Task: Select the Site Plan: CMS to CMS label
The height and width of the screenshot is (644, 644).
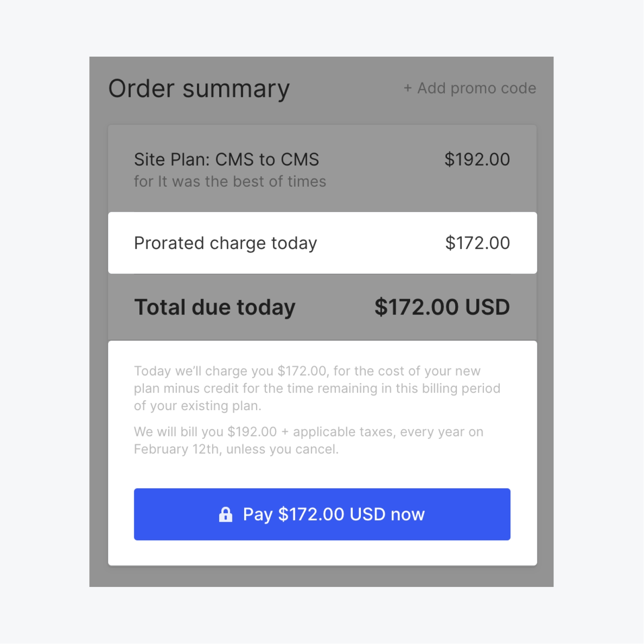Action: 227,160
